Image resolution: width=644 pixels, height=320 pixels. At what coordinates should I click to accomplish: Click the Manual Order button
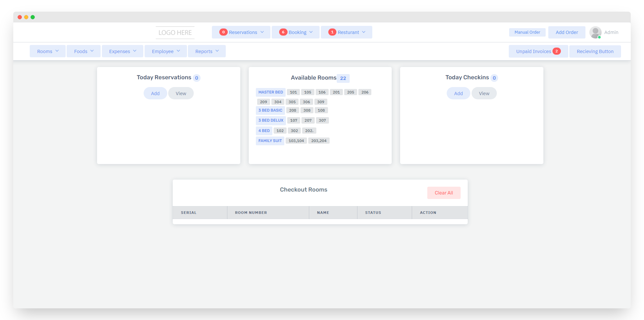(527, 32)
